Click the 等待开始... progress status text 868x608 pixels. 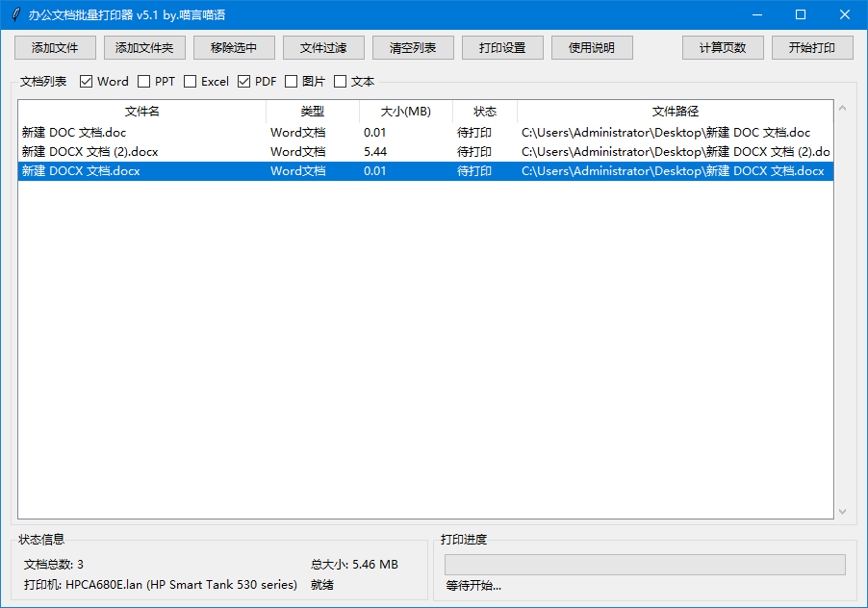pos(473,586)
